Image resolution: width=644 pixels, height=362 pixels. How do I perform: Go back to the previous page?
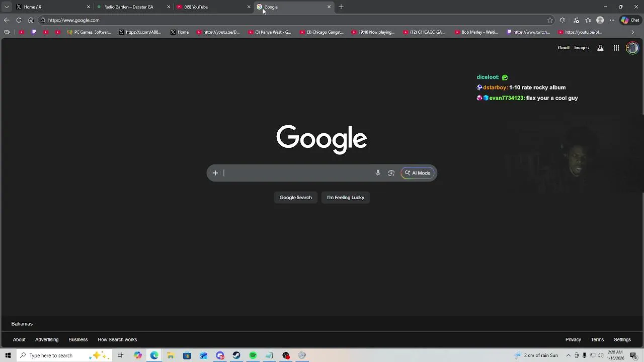pyautogui.click(x=7, y=20)
